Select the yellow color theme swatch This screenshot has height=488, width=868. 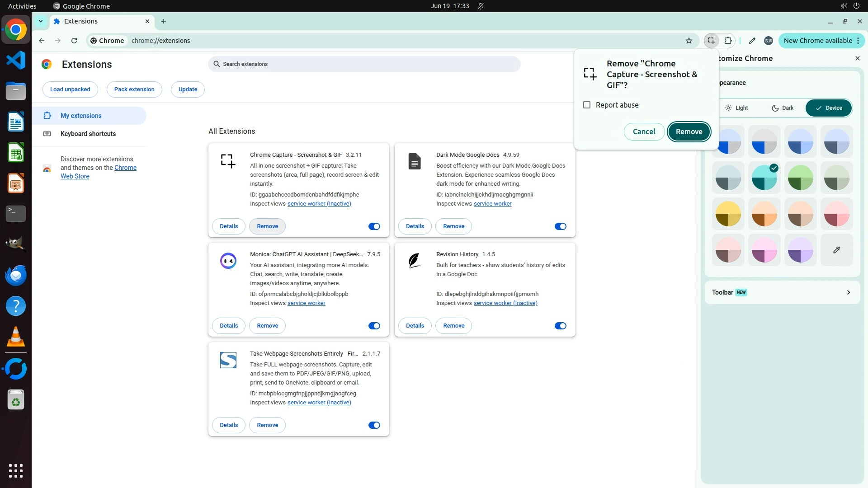[728, 214]
